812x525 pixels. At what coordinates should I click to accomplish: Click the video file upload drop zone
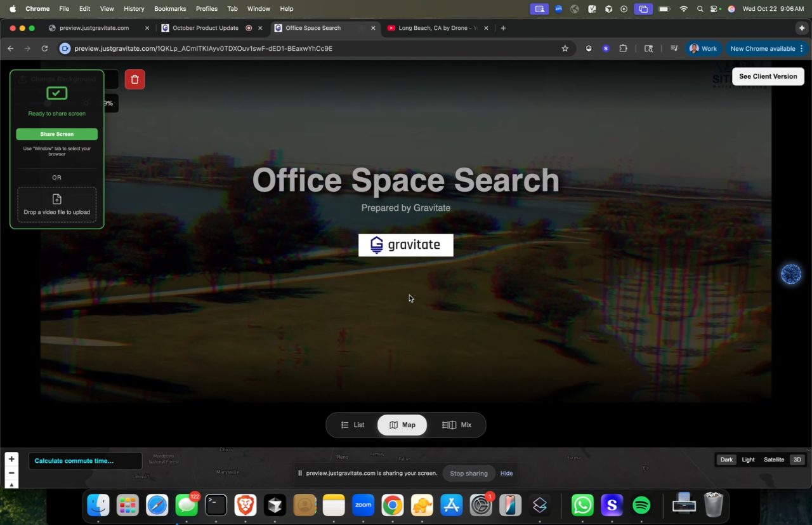tap(57, 204)
